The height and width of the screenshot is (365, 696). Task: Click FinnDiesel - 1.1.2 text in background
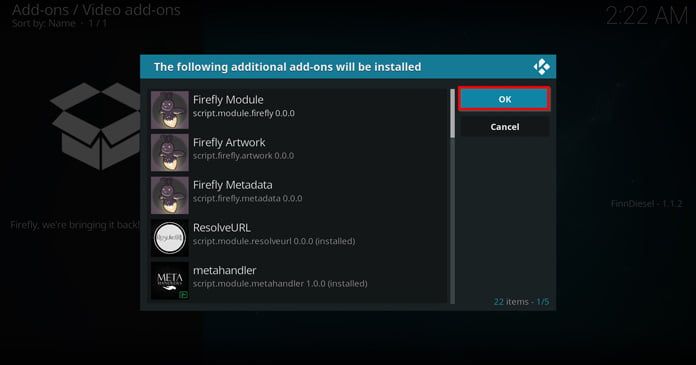pyautogui.click(x=646, y=204)
